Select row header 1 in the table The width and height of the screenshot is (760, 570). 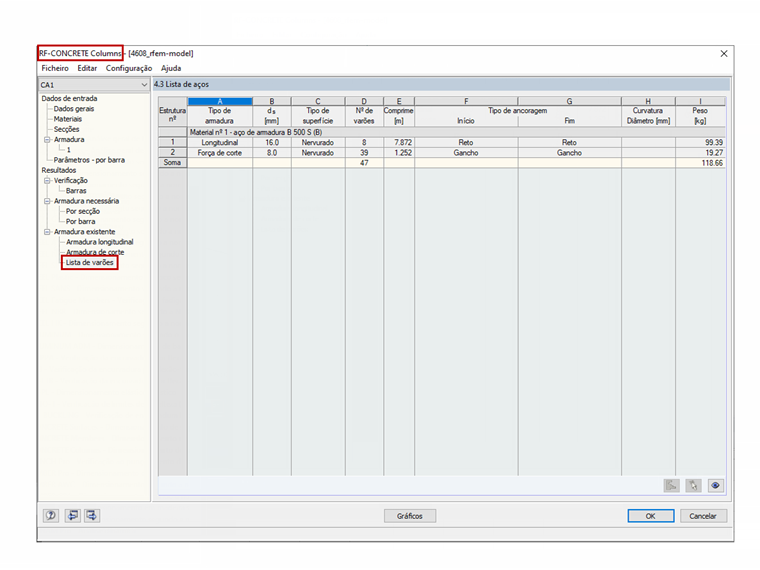pos(173,142)
